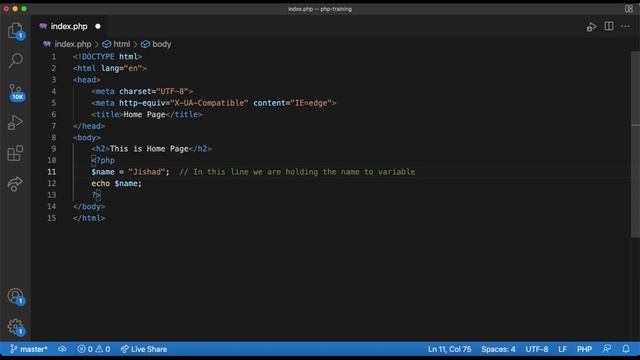Click the "X-UA-Compatible" attribute value

coord(209,103)
